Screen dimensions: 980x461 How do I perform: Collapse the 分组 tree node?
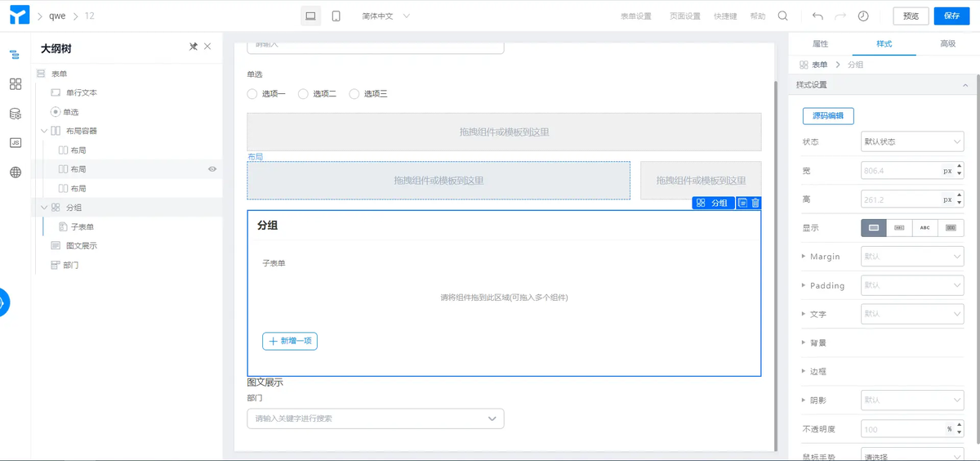[44, 208]
